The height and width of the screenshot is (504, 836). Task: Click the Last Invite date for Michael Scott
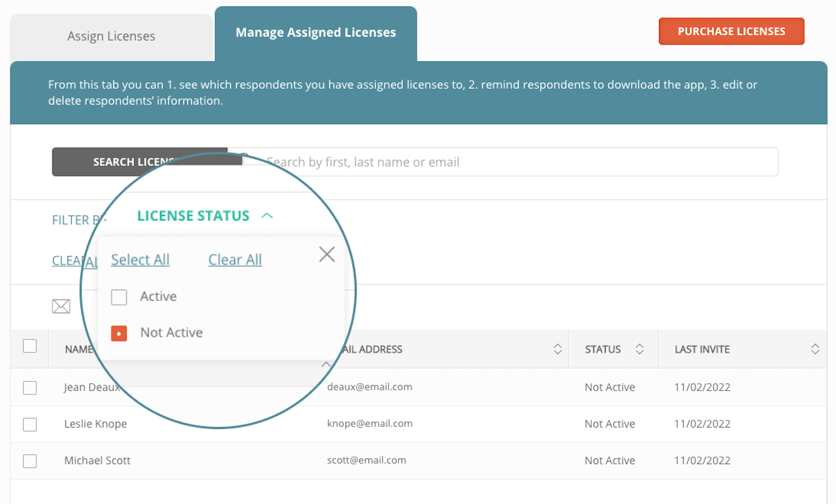[702, 460]
